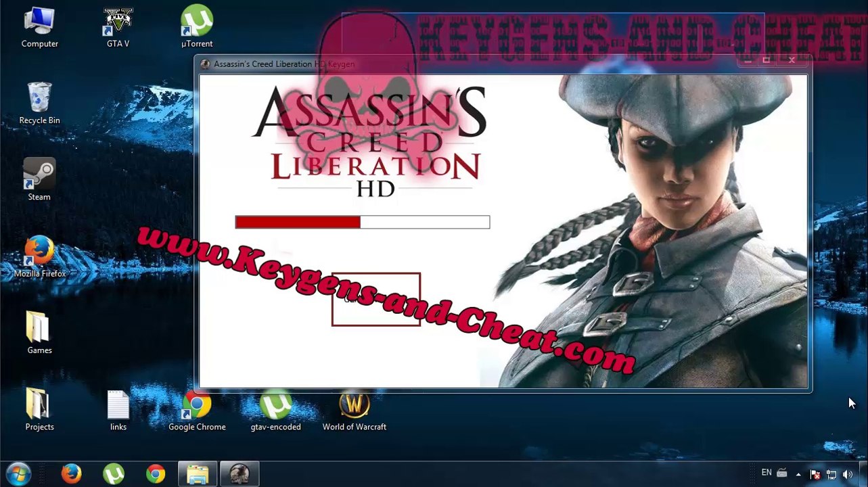This screenshot has width=868, height=487.
Task: Click the Keygen window title bar icon
Action: (206, 64)
